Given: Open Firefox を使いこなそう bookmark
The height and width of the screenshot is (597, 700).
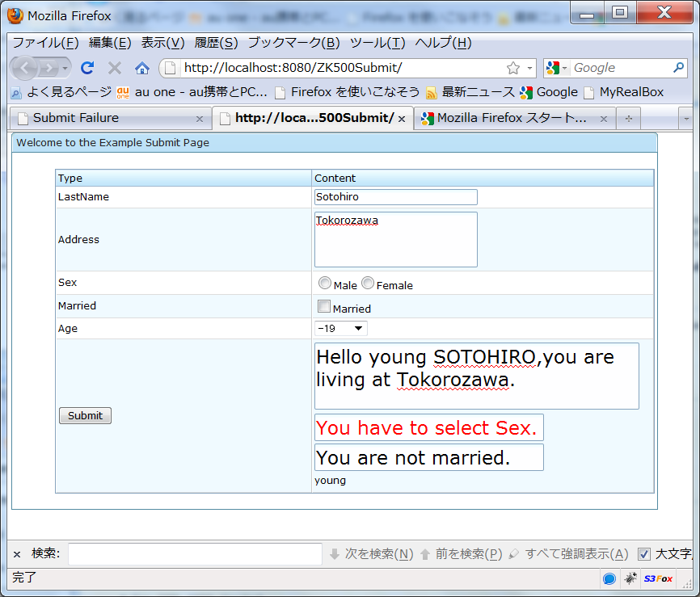Looking at the screenshot, I should [347, 92].
